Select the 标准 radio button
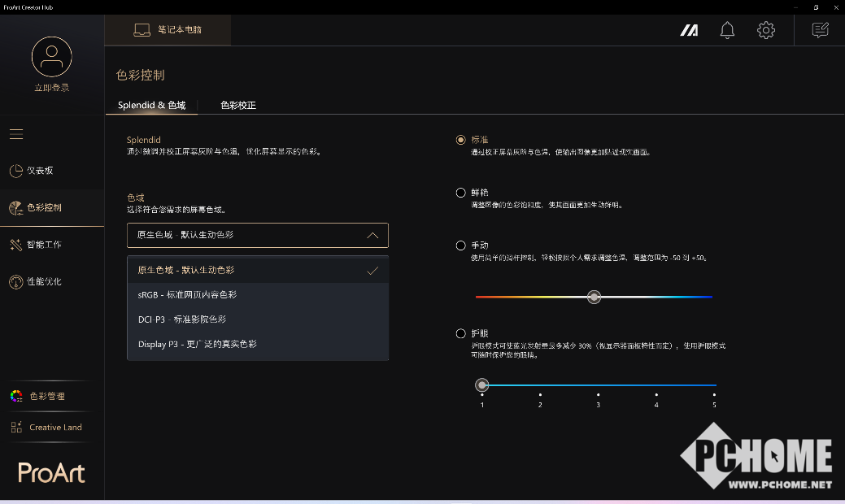845x504 pixels. (x=461, y=140)
